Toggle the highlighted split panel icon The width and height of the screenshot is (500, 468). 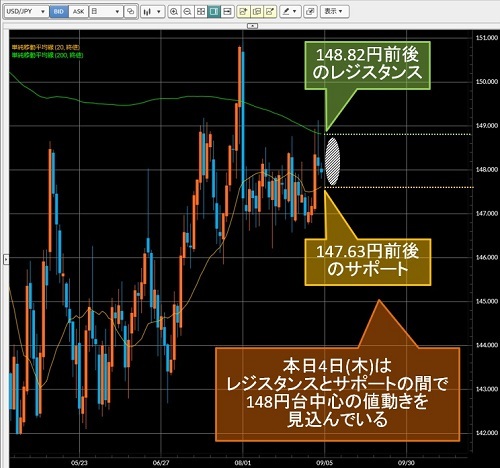(x=214, y=12)
